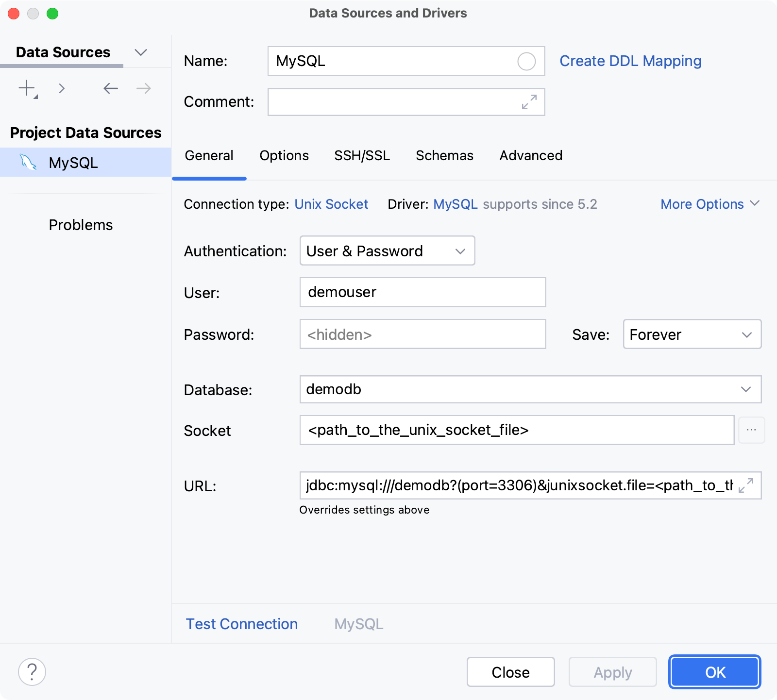This screenshot has width=777, height=700.
Task: Switch to the SSH/SSL tab
Action: point(361,155)
